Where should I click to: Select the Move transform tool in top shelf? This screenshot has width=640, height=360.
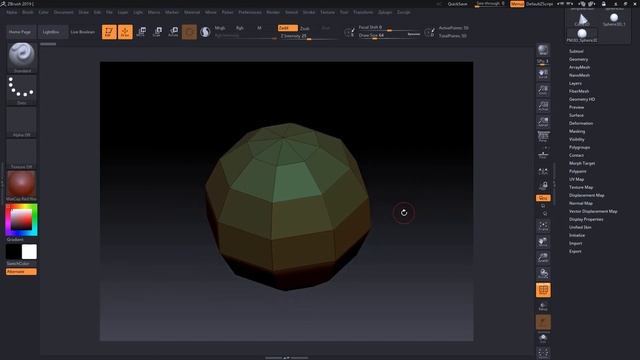pos(141,32)
